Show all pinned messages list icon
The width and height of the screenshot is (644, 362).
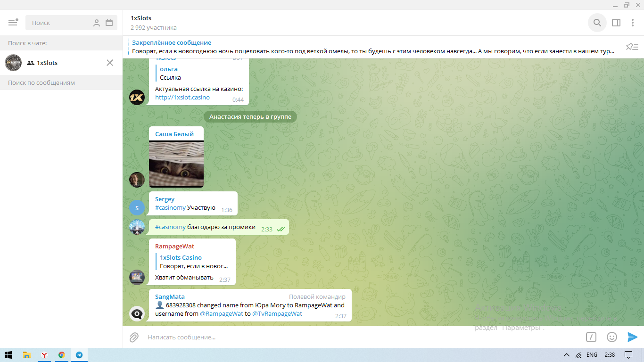[x=632, y=47]
